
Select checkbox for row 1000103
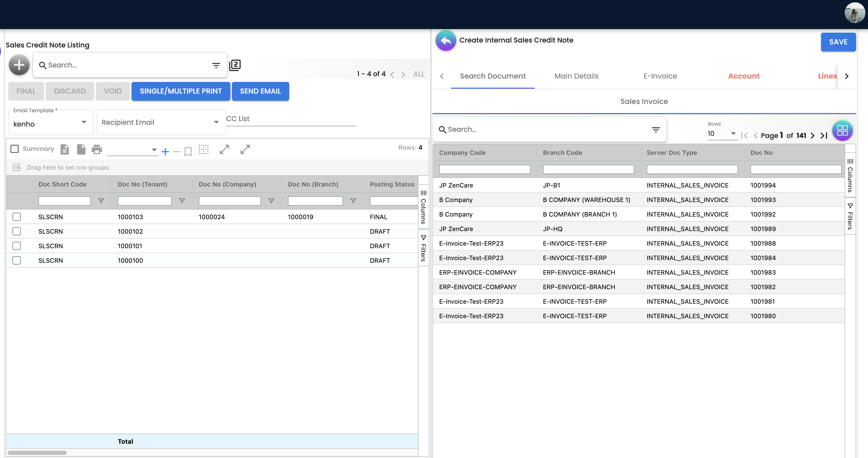(17, 217)
